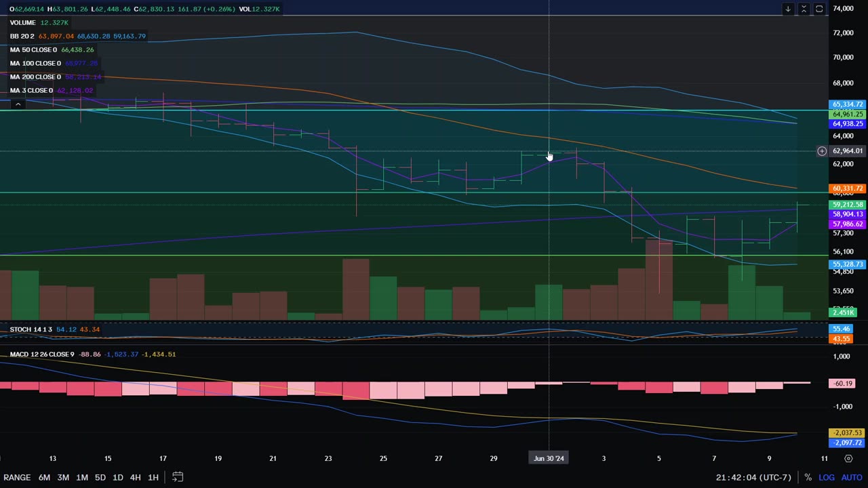Click the green 59,212.58 price label

tap(848, 205)
